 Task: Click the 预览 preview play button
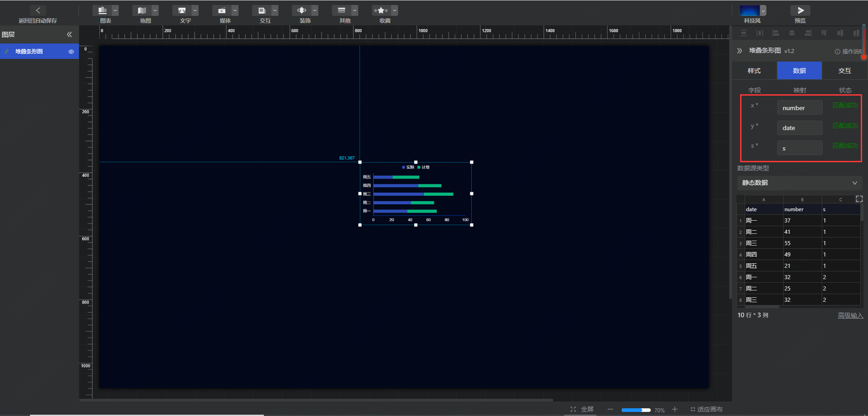800,10
